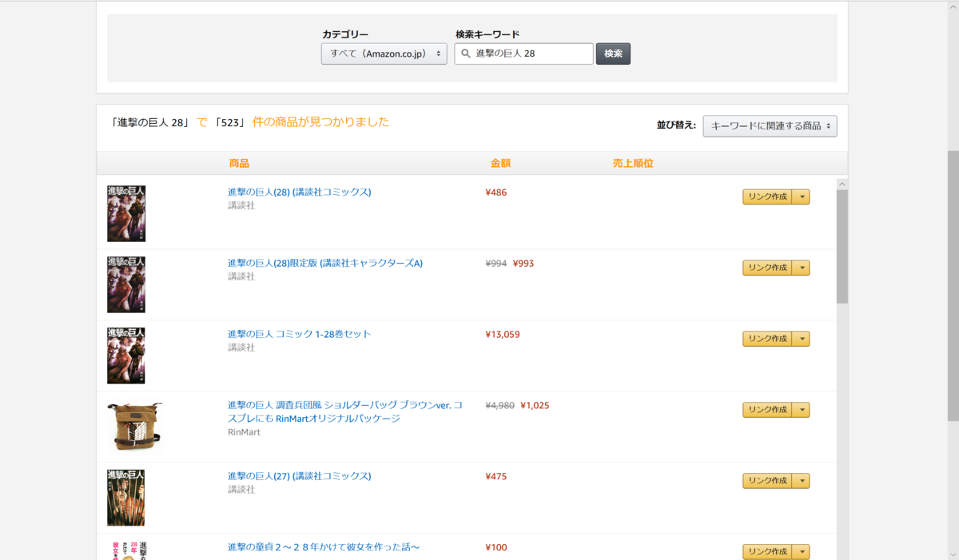Viewport: 959px width, 560px height.
Task: Expand リンク作成 arrow for 進撃の巨人(28)限定版
Action: pos(802,268)
